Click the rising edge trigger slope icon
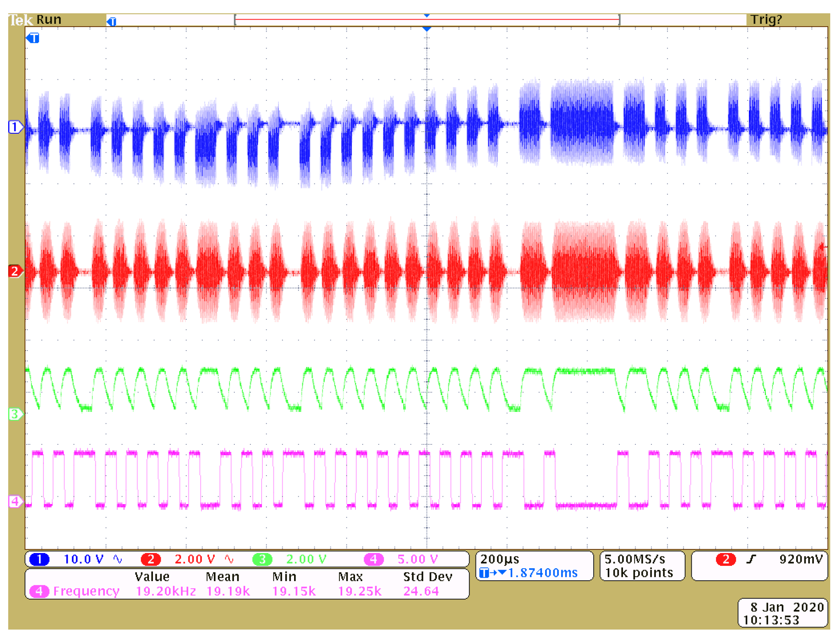Screen dimensions: 840x637 [751, 559]
